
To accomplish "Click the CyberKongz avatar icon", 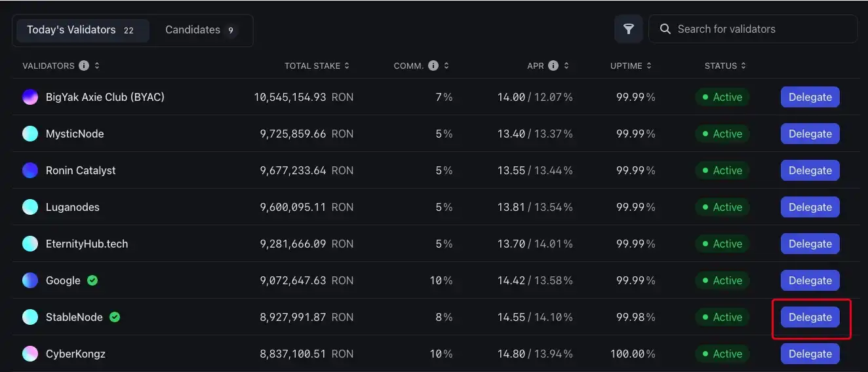I will pyautogui.click(x=30, y=354).
